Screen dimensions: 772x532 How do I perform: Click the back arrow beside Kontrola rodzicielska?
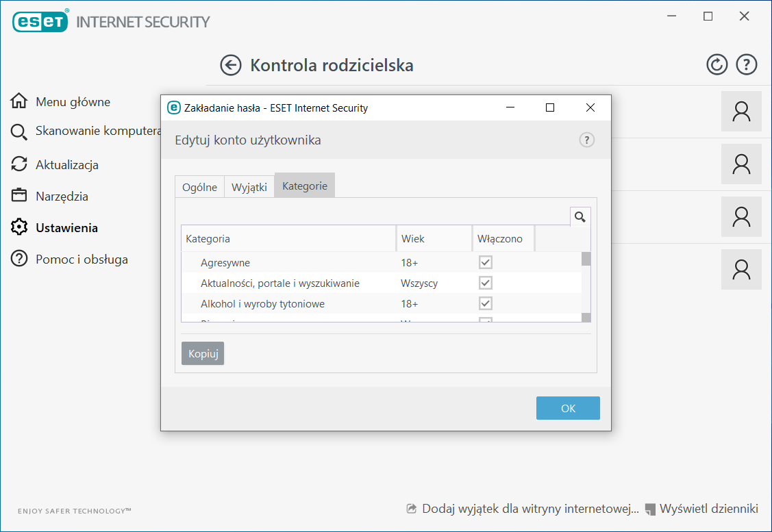coord(231,65)
